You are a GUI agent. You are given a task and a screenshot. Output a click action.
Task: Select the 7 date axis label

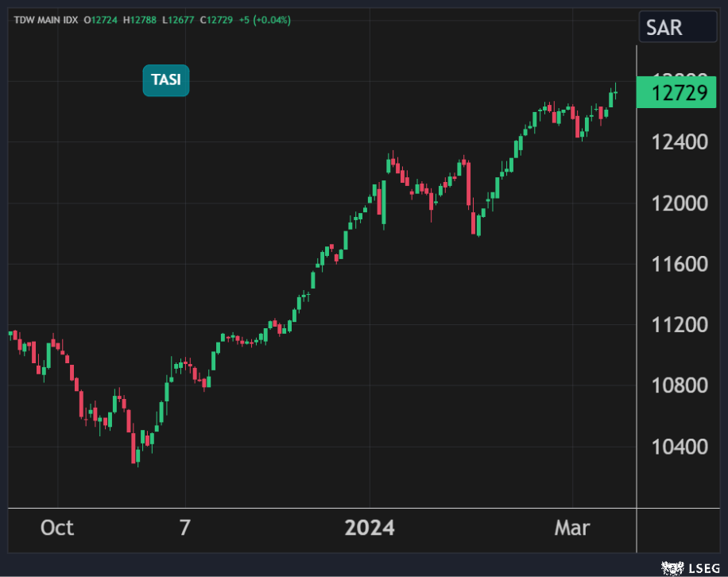pyautogui.click(x=184, y=528)
